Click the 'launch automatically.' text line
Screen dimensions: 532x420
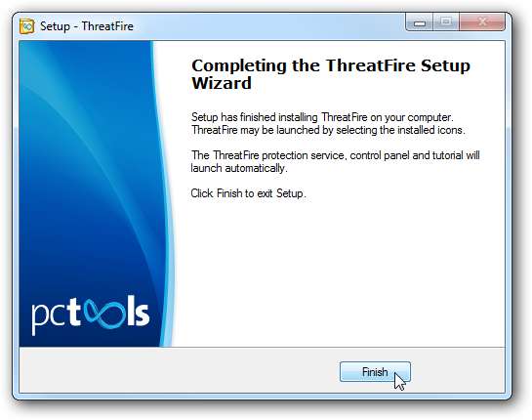coord(239,168)
